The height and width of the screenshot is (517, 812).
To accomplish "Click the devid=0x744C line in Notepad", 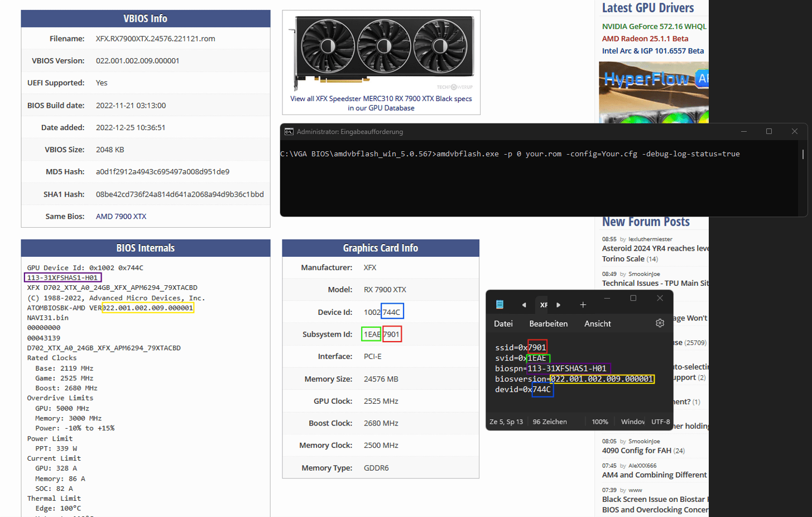I will click(523, 390).
